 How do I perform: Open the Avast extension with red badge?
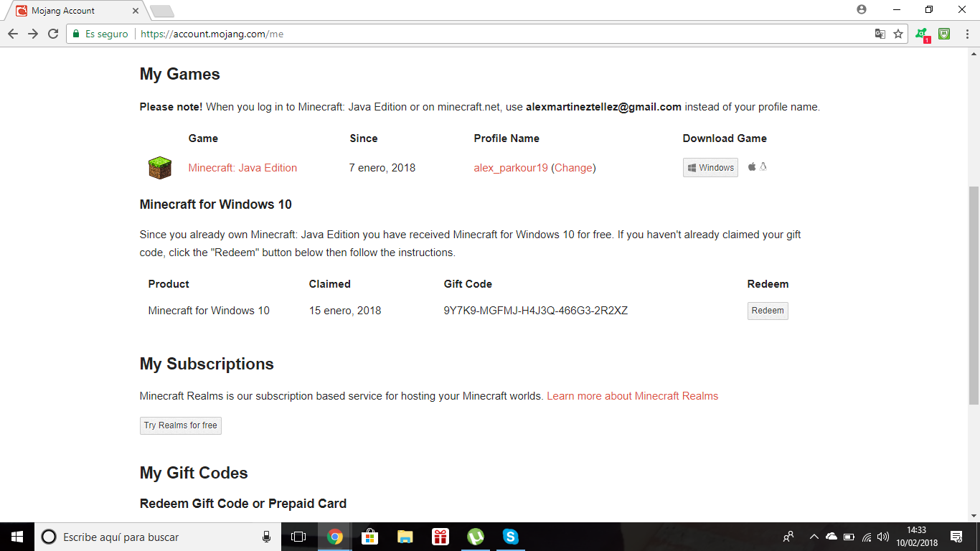(x=922, y=34)
